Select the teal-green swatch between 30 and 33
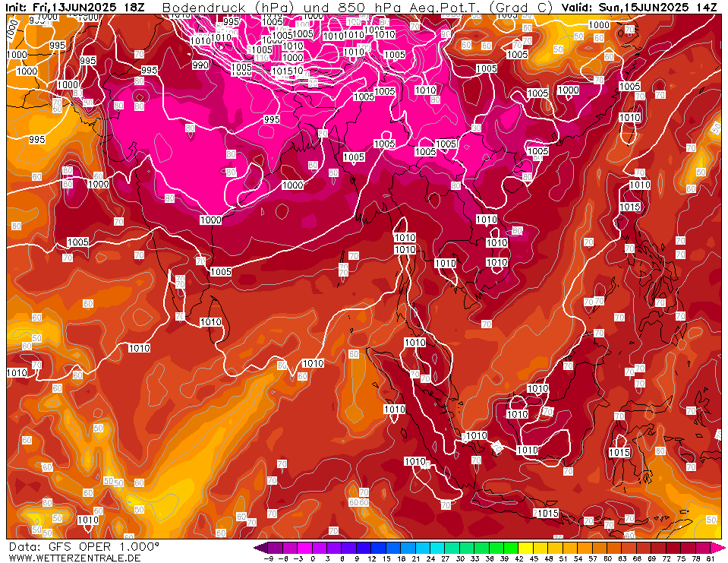Image resolution: width=728 pixels, height=563 pixels. pos(467,547)
